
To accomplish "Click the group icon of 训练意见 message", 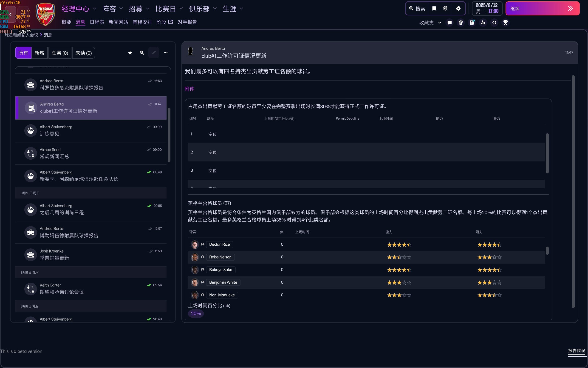I will coord(31,130).
